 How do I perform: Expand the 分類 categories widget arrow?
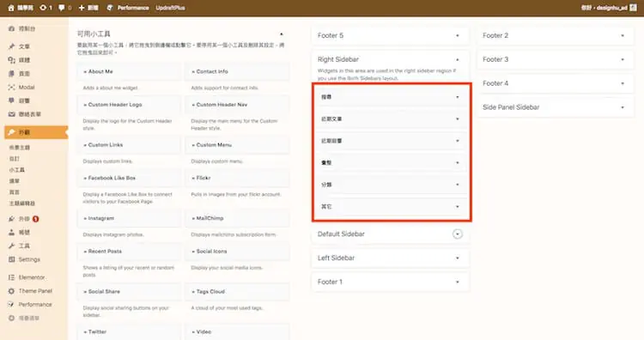coord(458,185)
